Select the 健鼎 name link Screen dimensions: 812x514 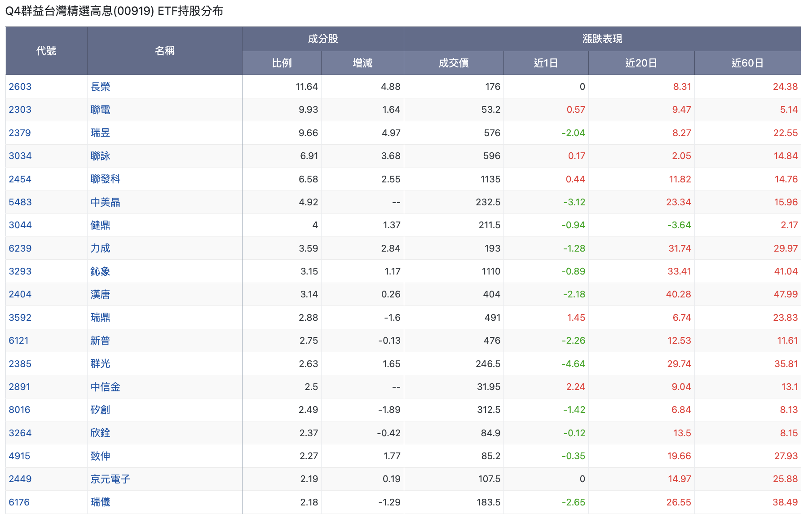pos(100,225)
